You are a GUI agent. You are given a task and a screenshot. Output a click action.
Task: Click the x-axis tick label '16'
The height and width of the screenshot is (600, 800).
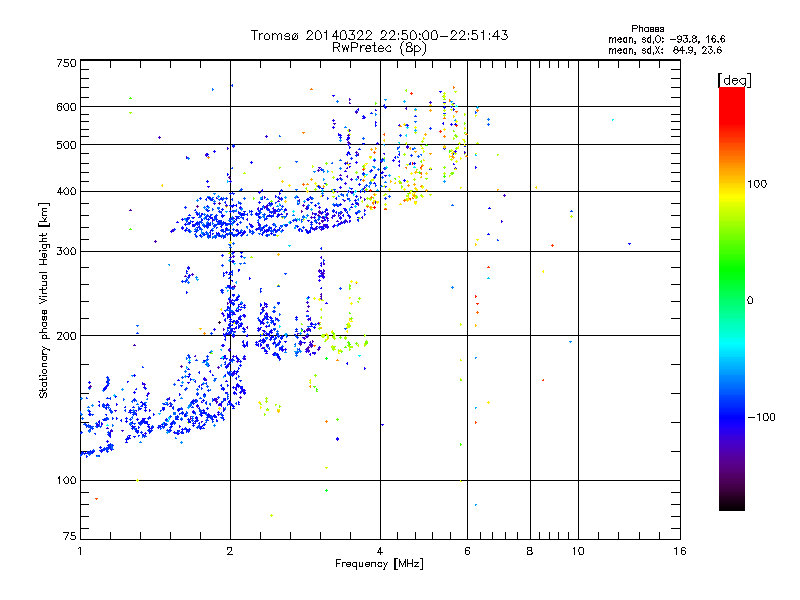tap(680, 551)
